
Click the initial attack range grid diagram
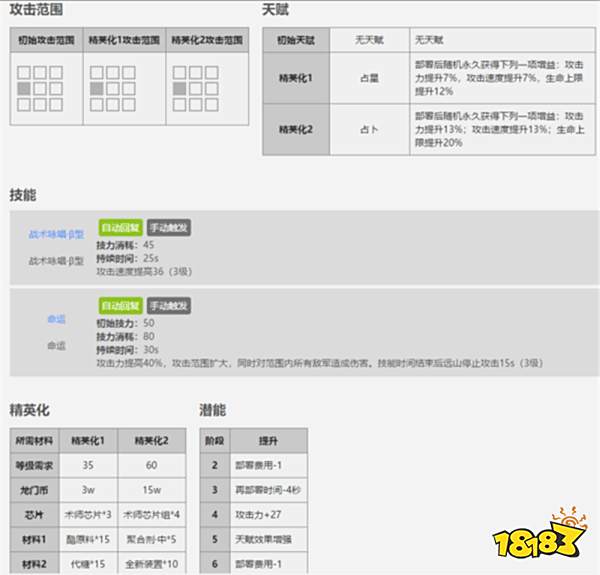[40, 89]
